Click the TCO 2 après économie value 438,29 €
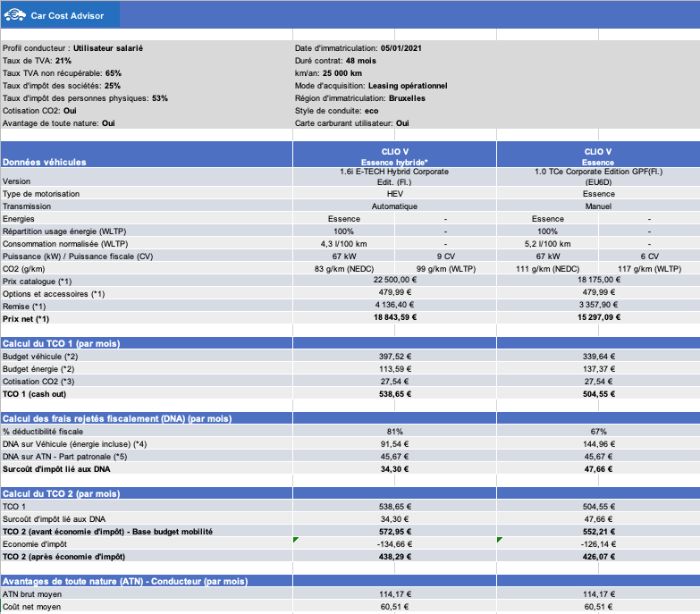This screenshot has height=614, width=700. (395, 557)
